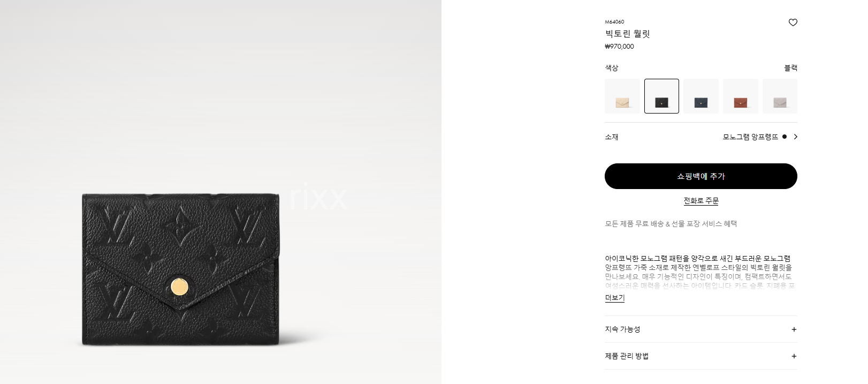Click 쇼핑백에 추가 add-to-bag button
Image resolution: width=868 pixels, height=384 pixels.
[701, 176]
